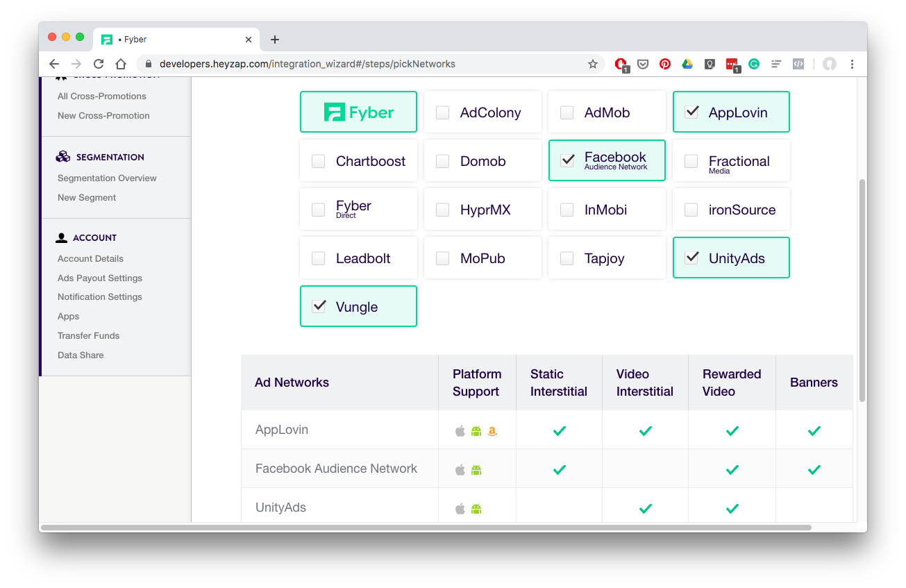The height and width of the screenshot is (588, 906).
Task: Click the vertical page scrollbar
Action: pos(862,290)
